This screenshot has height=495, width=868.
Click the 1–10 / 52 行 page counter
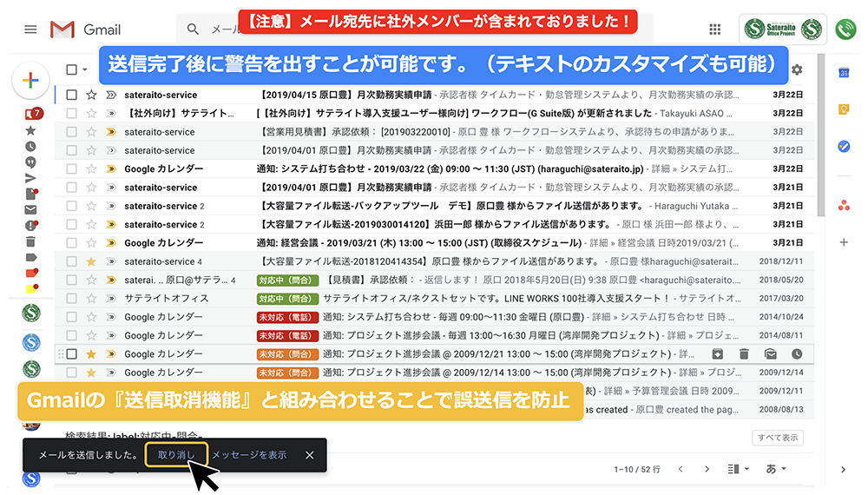[636, 470]
